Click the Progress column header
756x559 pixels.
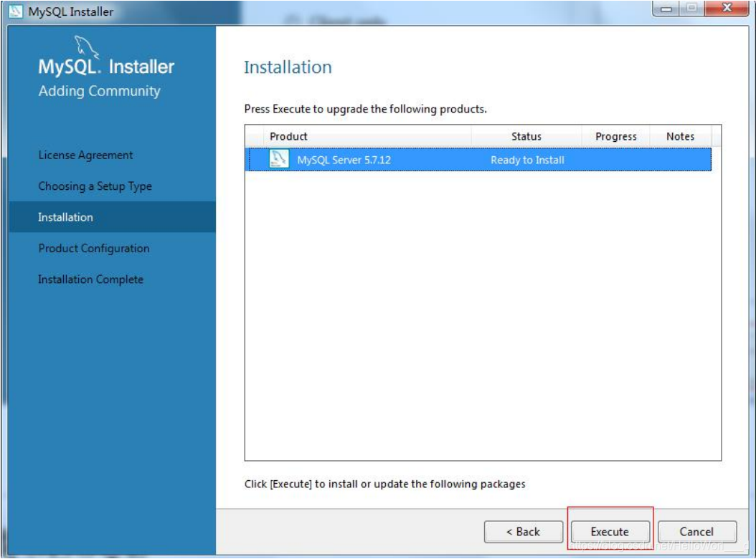click(615, 136)
